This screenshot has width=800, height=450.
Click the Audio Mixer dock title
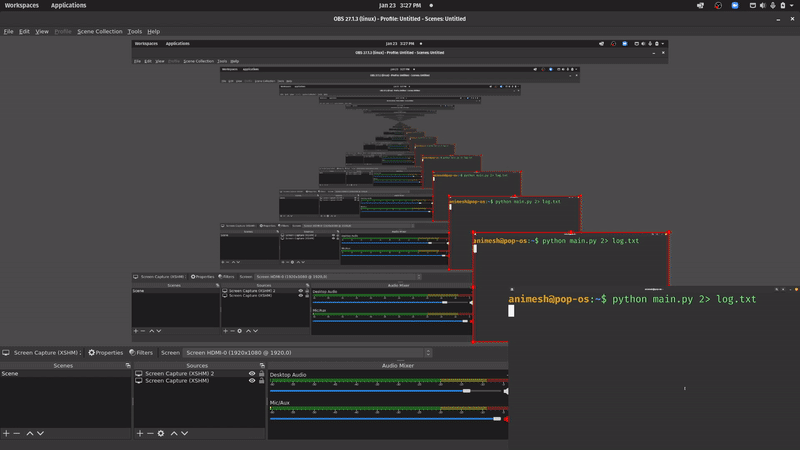pos(397,365)
